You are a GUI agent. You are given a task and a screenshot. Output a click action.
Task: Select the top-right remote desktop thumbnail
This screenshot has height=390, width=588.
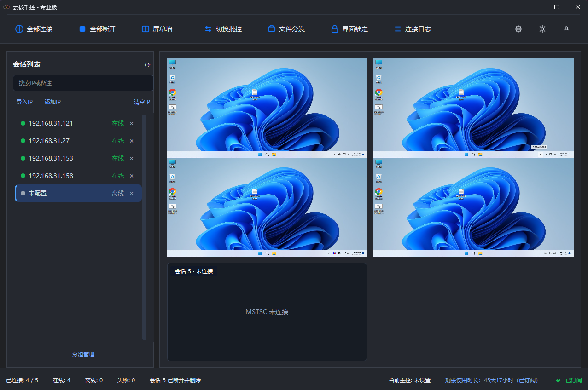tap(473, 108)
